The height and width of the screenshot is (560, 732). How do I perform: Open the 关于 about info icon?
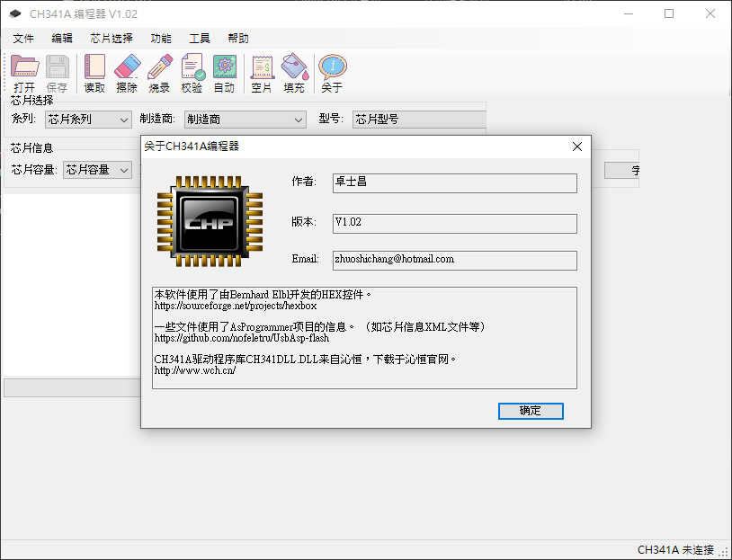[x=332, y=74]
